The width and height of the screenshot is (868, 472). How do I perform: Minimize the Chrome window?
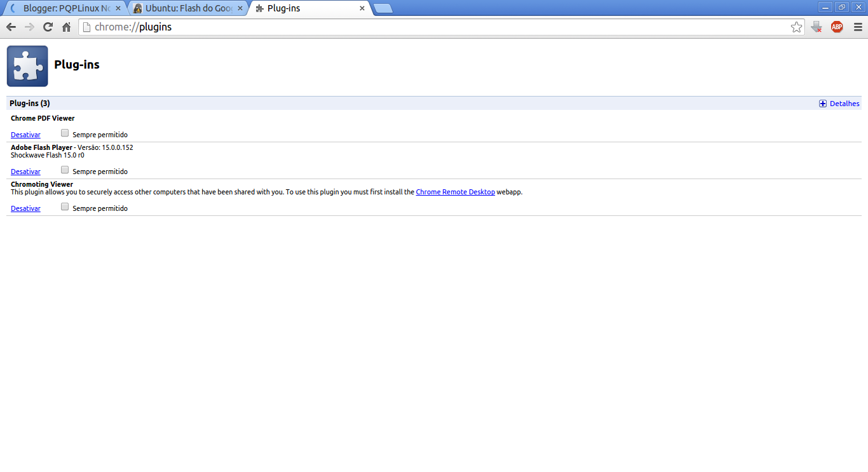825,7
